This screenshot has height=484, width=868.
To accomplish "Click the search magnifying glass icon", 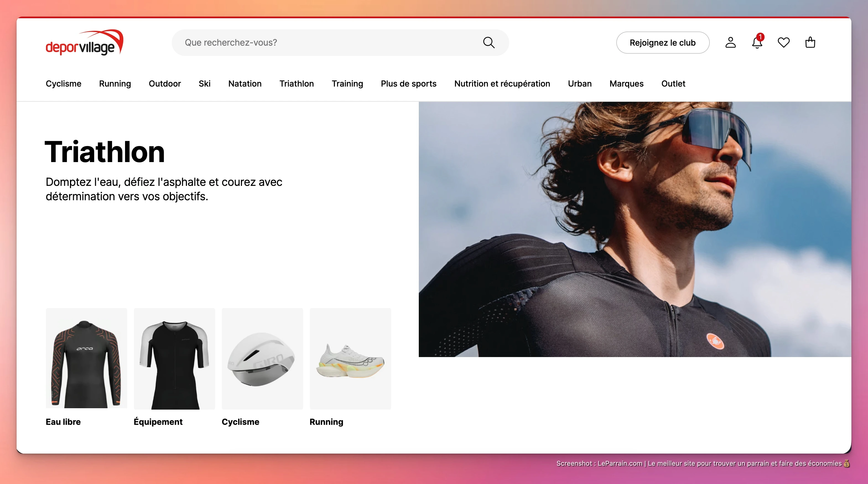I will click(x=488, y=42).
